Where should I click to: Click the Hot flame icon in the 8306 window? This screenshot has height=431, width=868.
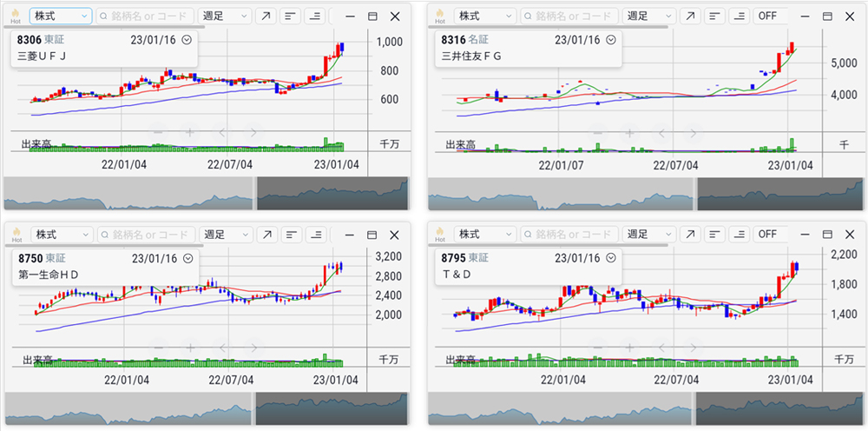16,16
